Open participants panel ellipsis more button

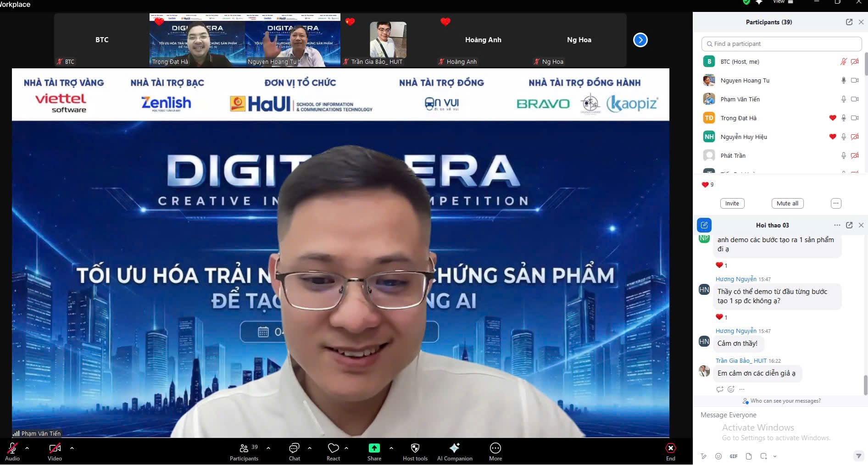(x=836, y=203)
